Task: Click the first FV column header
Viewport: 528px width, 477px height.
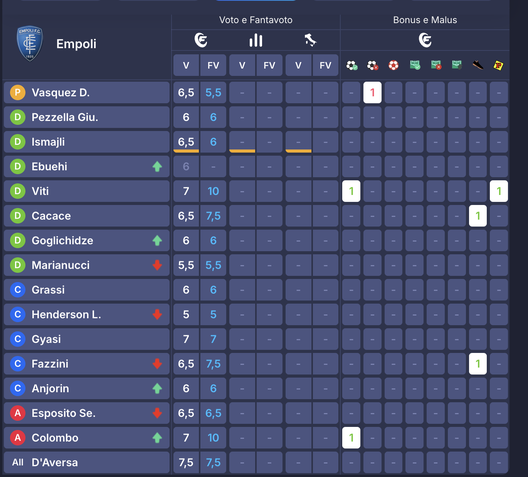Action: point(213,65)
